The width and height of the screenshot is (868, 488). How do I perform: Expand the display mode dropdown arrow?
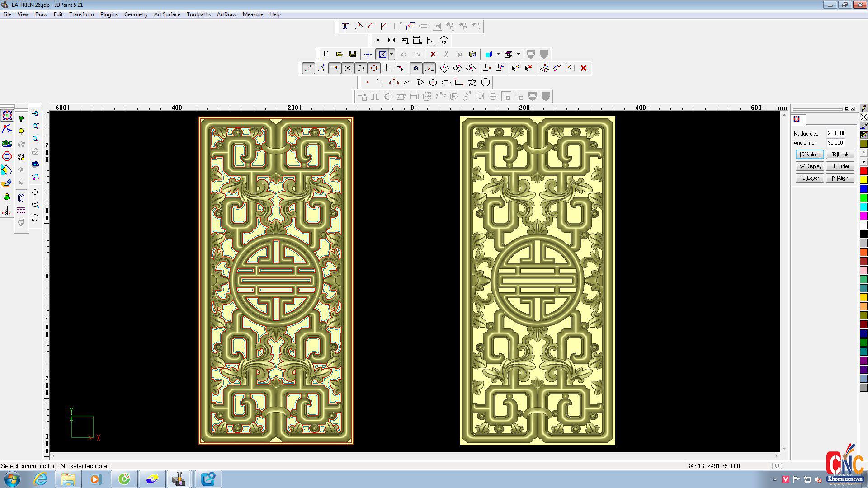(x=392, y=54)
